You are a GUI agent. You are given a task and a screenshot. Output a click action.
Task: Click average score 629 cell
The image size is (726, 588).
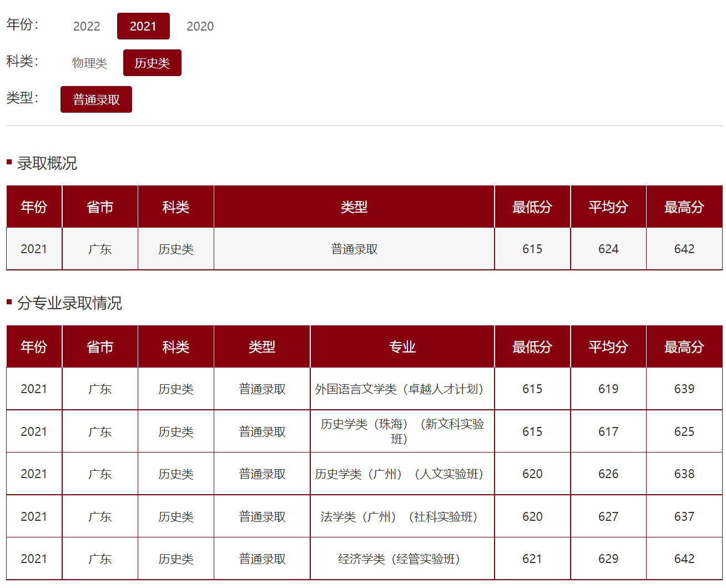tap(608, 559)
